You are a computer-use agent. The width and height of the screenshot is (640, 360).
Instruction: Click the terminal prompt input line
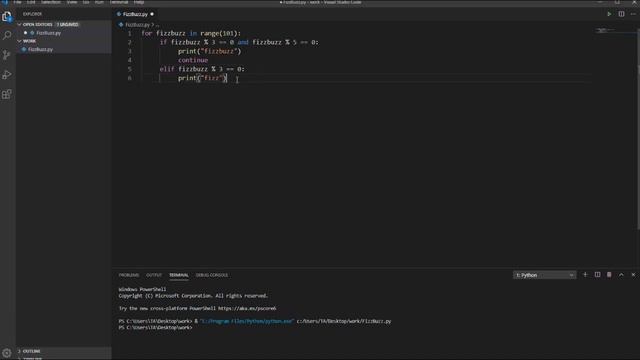[x=155, y=327]
